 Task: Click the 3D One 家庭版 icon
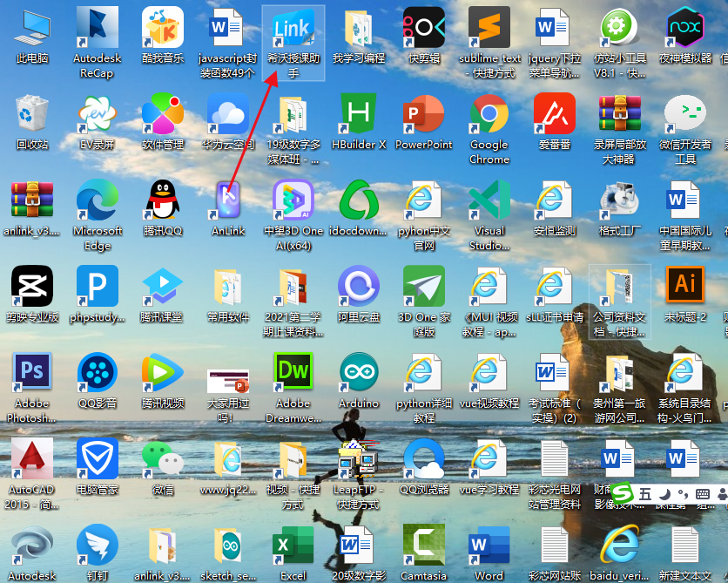tap(423, 286)
